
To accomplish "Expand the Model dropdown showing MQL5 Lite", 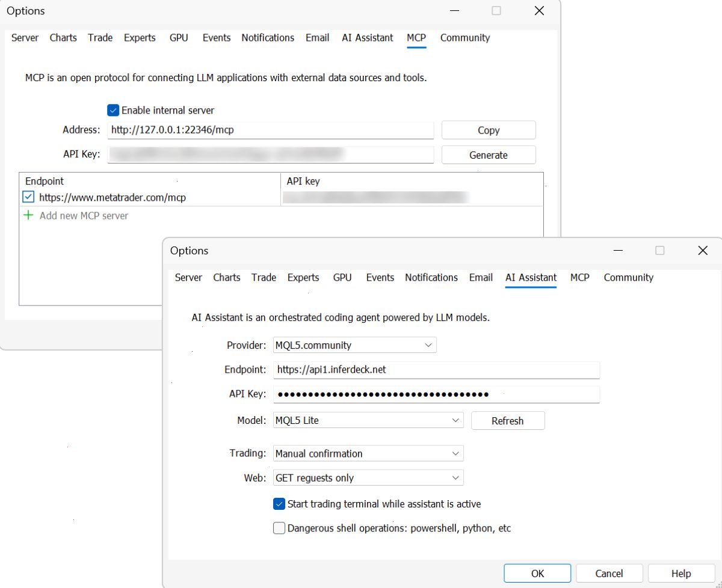I will point(368,420).
